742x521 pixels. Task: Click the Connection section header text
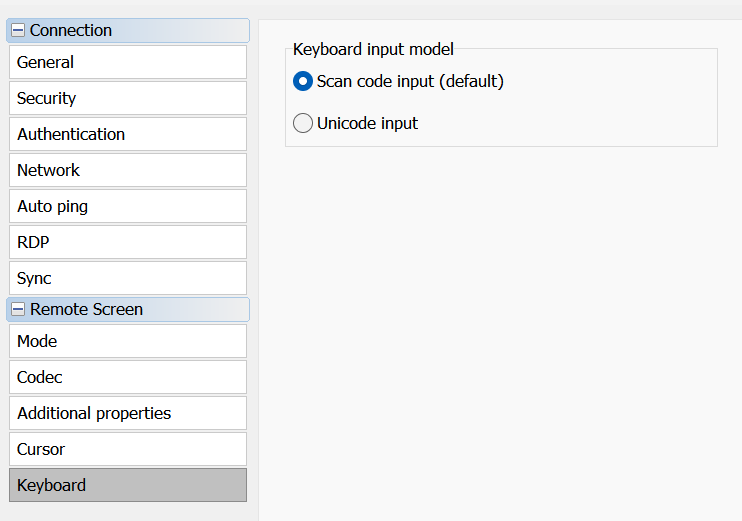71,31
